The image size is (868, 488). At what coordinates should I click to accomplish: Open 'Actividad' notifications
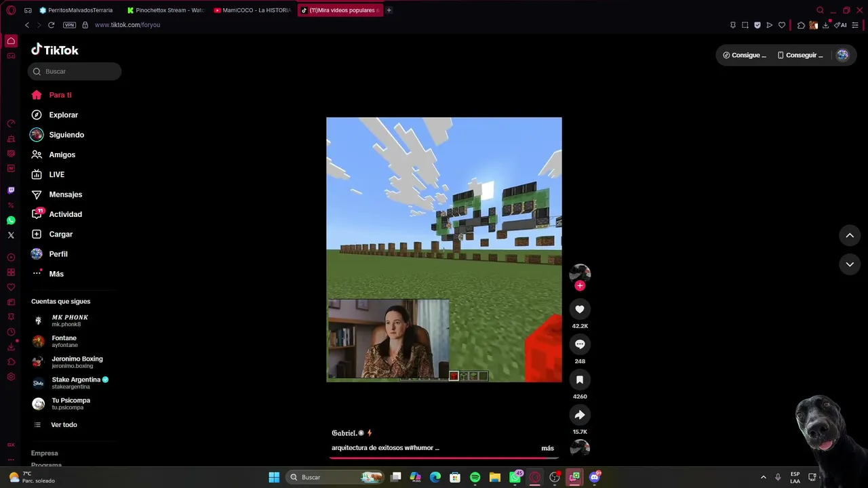[66, 214]
